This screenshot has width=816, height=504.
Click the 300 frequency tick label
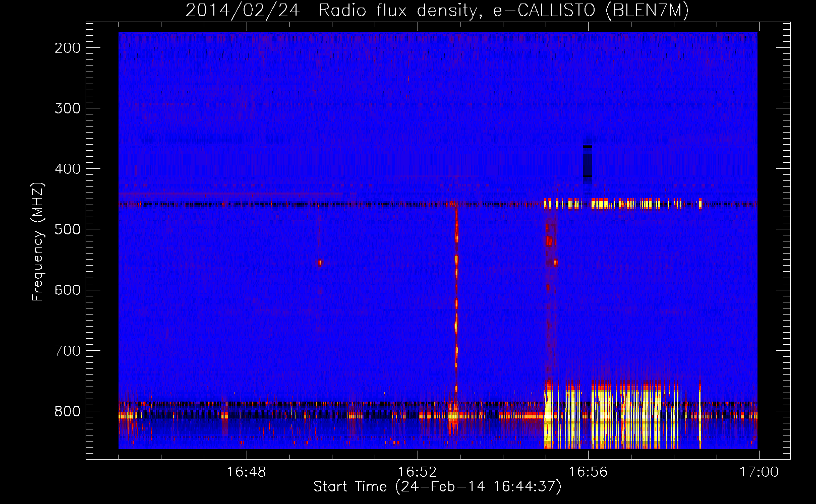67,108
